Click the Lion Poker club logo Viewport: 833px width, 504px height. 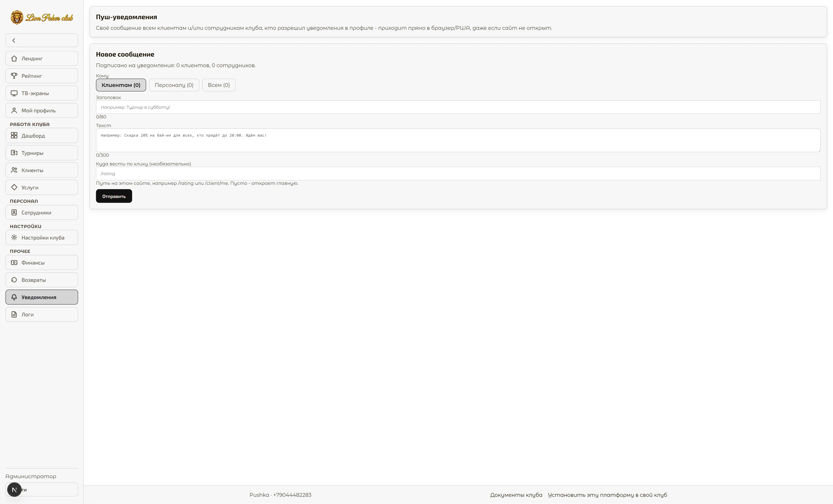42,17
